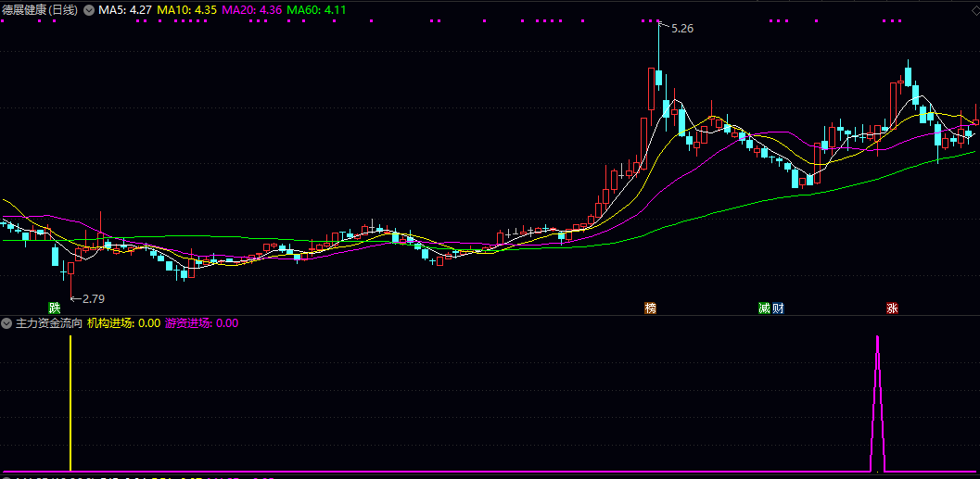Select the MA60 moving average label
The width and height of the screenshot is (980, 479).
[x=316, y=9]
